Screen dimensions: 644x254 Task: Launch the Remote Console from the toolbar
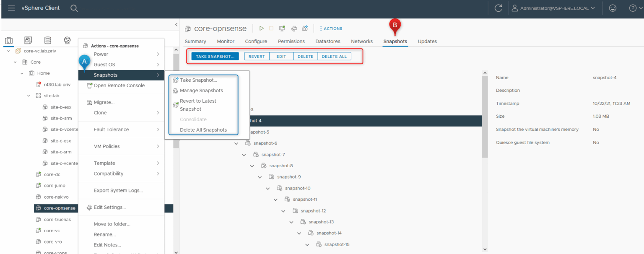[282, 28]
